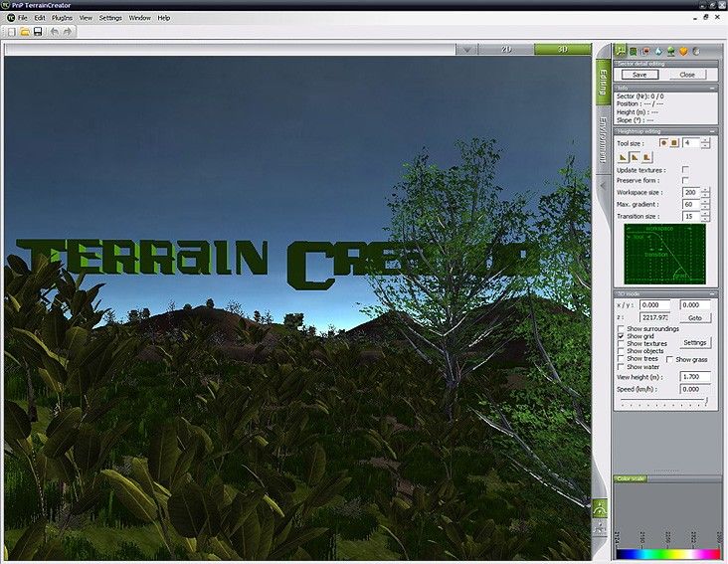The width and height of the screenshot is (728, 564).
Task: Click the Goto button
Action: 695,318
